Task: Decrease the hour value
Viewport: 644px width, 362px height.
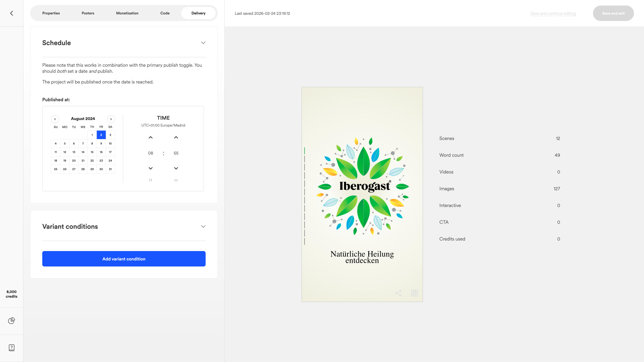Action: click(x=151, y=168)
